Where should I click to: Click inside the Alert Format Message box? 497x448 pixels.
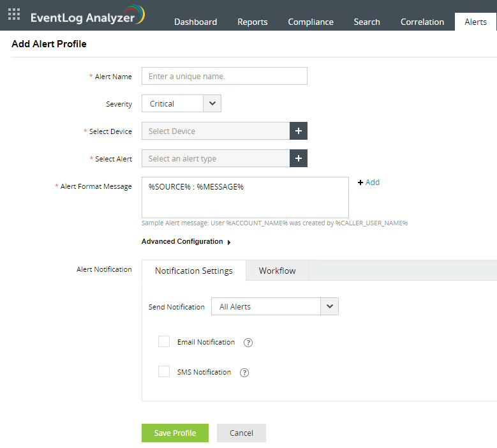click(245, 197)
